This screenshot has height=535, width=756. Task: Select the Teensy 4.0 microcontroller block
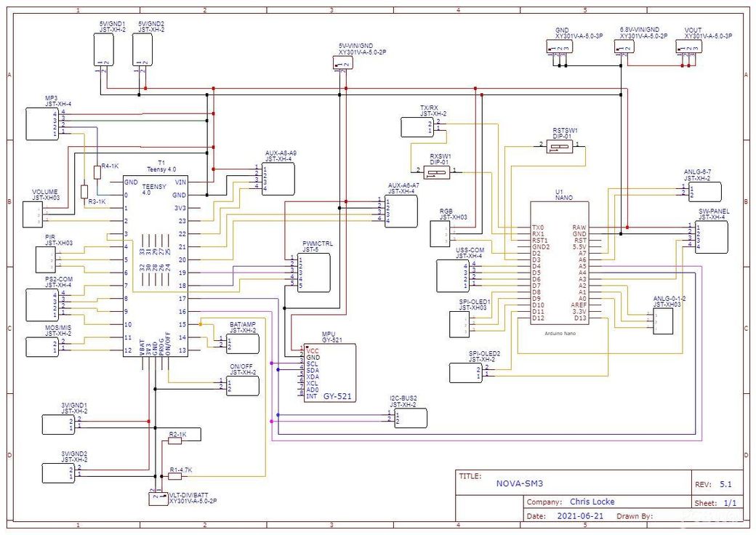click(x=156, y=266)
